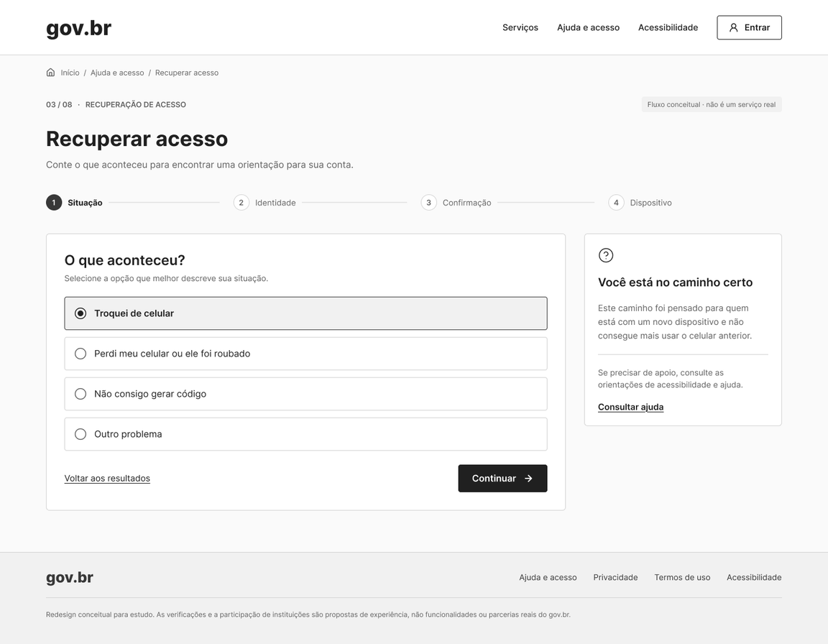
Task: Open the footer Privacidade link
Action: (x=615, y=577)
